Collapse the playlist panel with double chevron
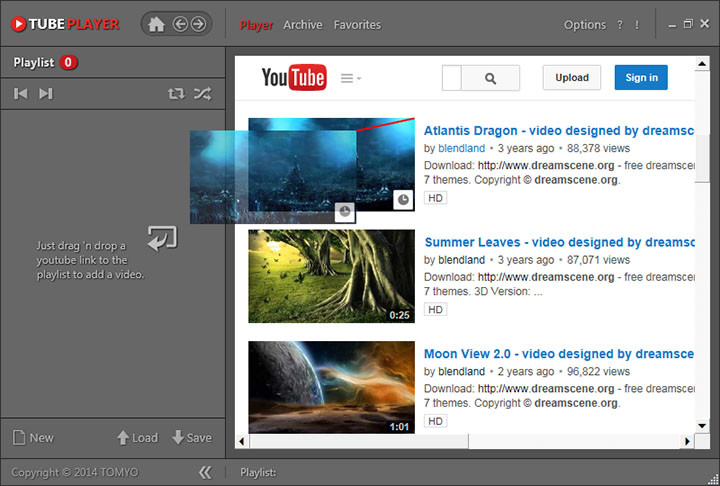 click(205, 472)
